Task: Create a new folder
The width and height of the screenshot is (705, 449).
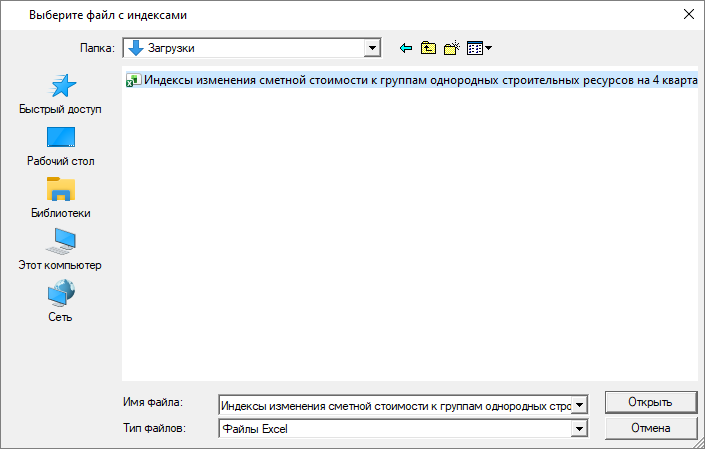Action: pyautogui.click(x=451, y=47)
